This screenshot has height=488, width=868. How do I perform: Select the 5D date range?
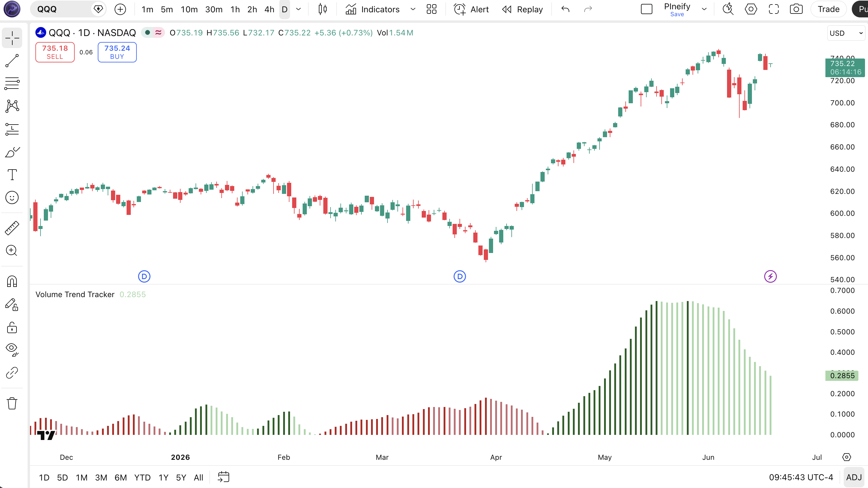tap(62, 477)
